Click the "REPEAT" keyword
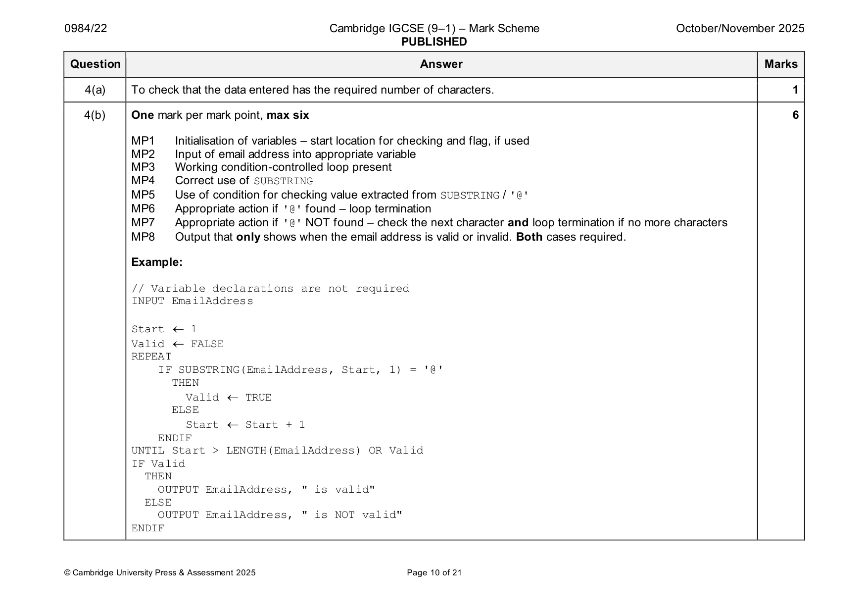 click(151, 357)
